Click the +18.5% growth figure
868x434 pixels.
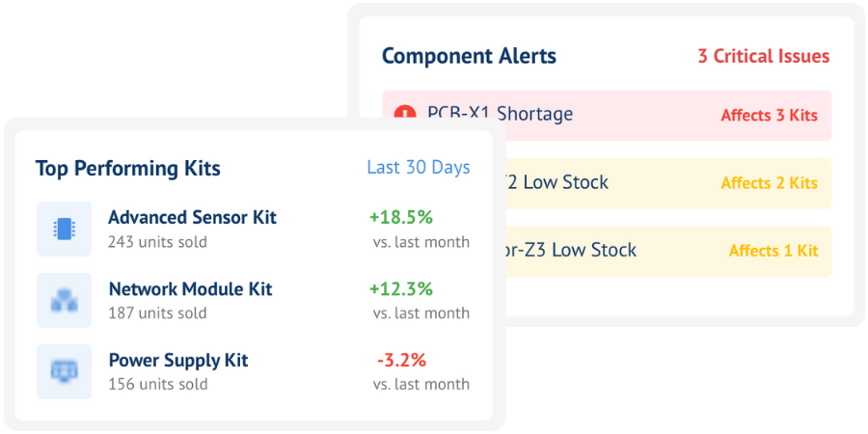[400, 218]
